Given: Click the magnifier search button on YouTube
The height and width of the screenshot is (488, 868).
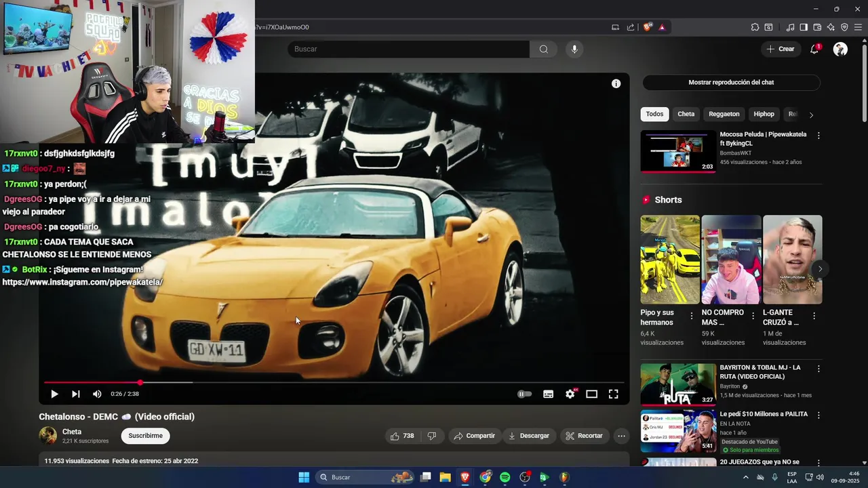Looking at the screenshot, I should [544, 49].
